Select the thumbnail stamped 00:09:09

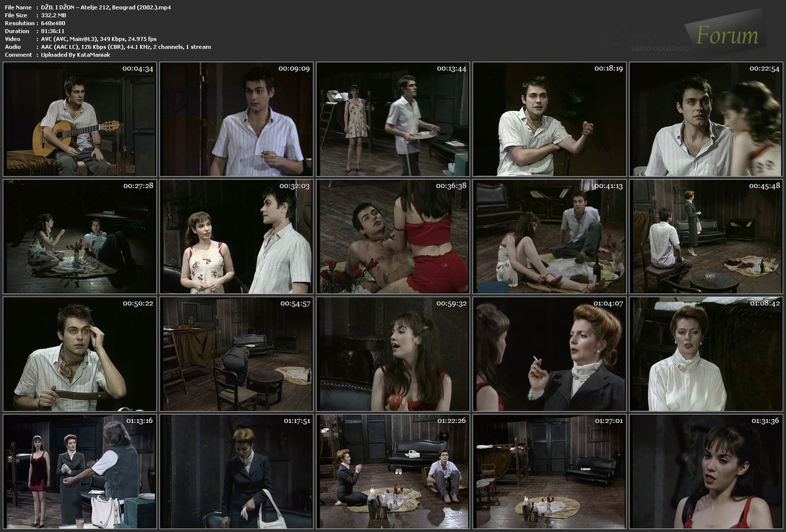[236, 119]
